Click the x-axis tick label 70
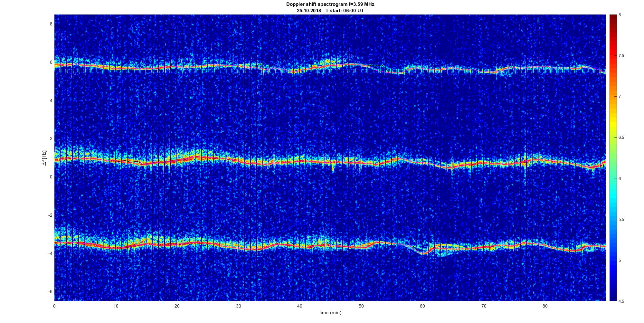The height and width of the screenshot is (323, 644). (x=484, y=306)
